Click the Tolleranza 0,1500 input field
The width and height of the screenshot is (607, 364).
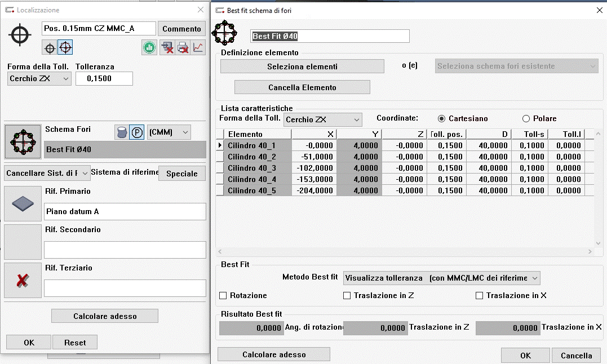click(104, 78)
